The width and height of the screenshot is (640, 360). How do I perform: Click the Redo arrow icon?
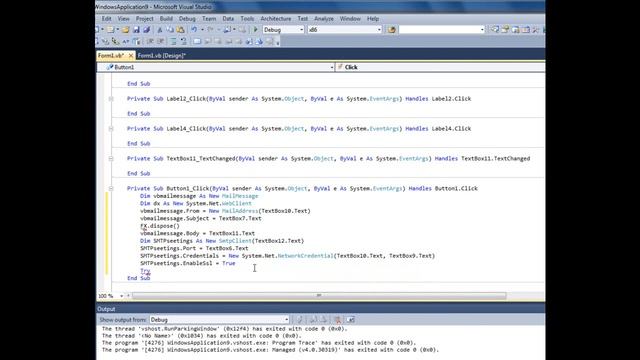[210, 30]
